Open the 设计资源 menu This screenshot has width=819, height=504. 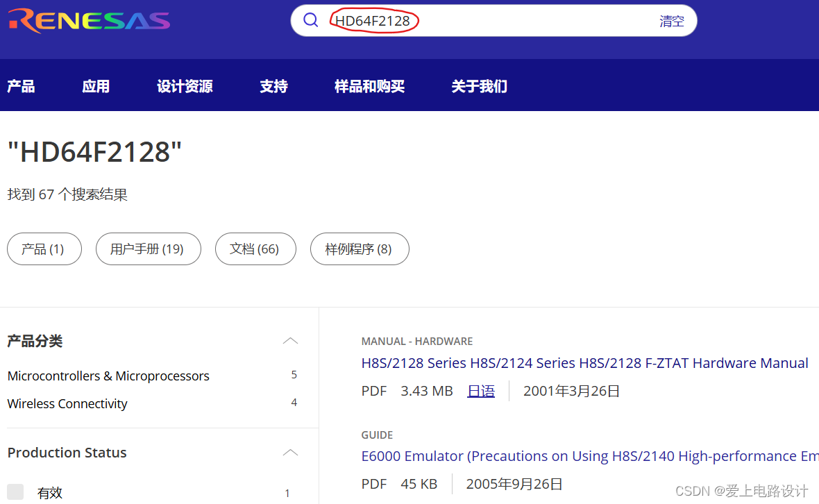(185, 85)
